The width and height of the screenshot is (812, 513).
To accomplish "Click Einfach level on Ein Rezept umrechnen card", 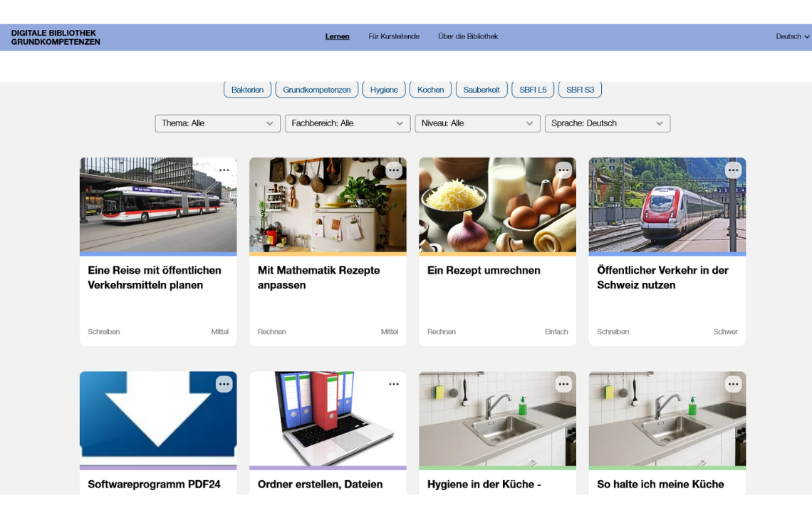I will point(556,331).
